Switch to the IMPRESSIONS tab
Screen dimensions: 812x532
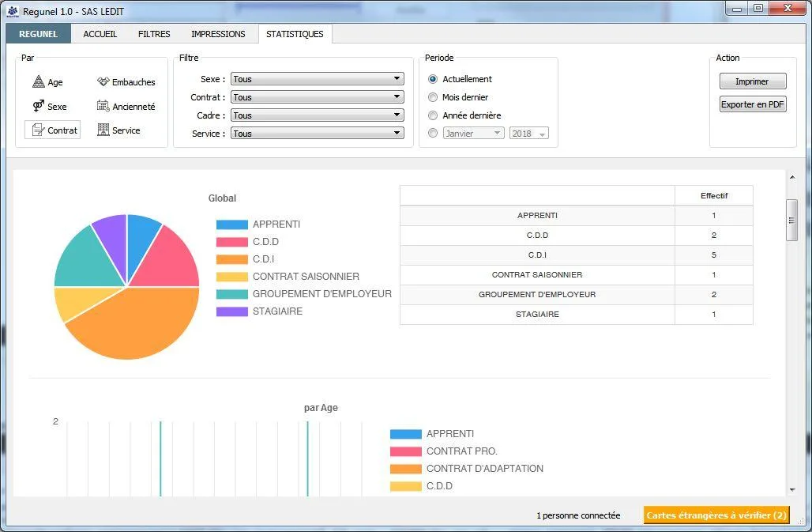point(218,34)
